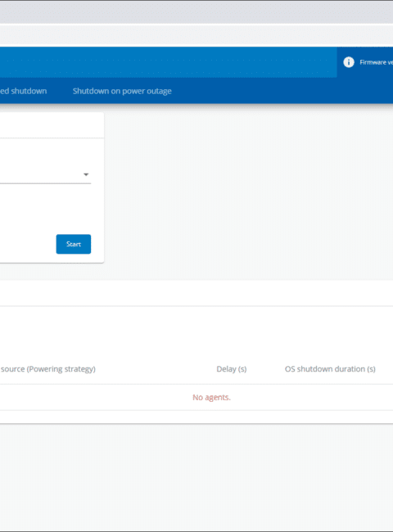Open the Shutdown on power outage tab

coord(122,91)
